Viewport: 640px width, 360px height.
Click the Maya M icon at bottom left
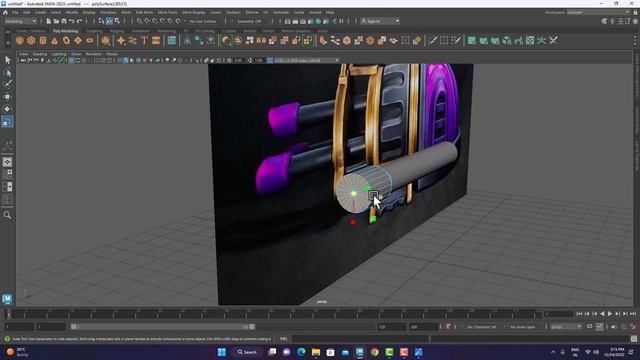coord(7,299)
